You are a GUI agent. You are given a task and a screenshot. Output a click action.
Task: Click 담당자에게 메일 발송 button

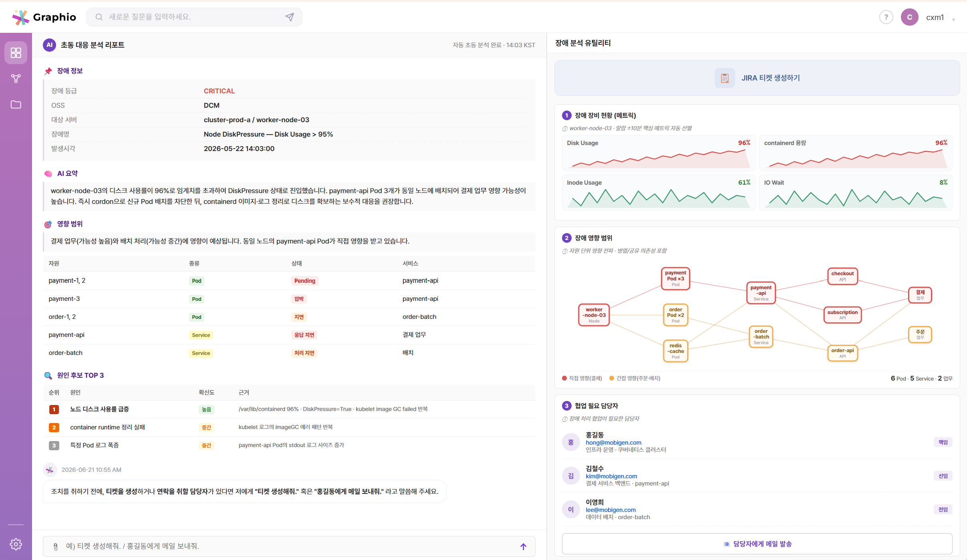[757, 544]
